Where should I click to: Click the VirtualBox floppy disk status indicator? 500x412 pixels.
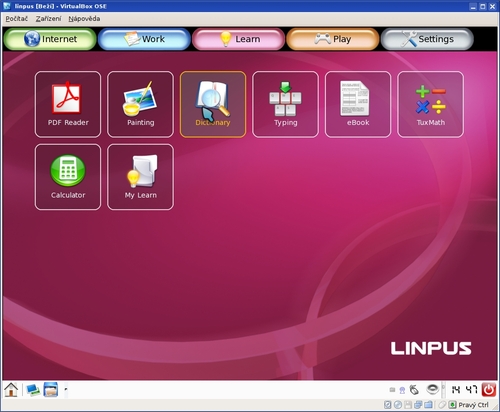408,405
